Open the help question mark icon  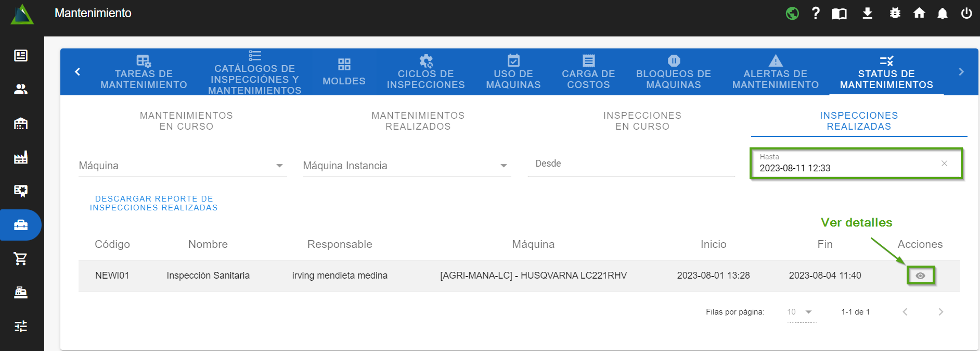coord(816,14)
